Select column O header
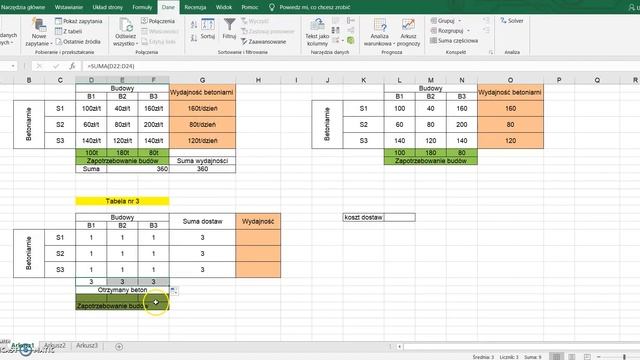The image size is (640, 360). 510,80
